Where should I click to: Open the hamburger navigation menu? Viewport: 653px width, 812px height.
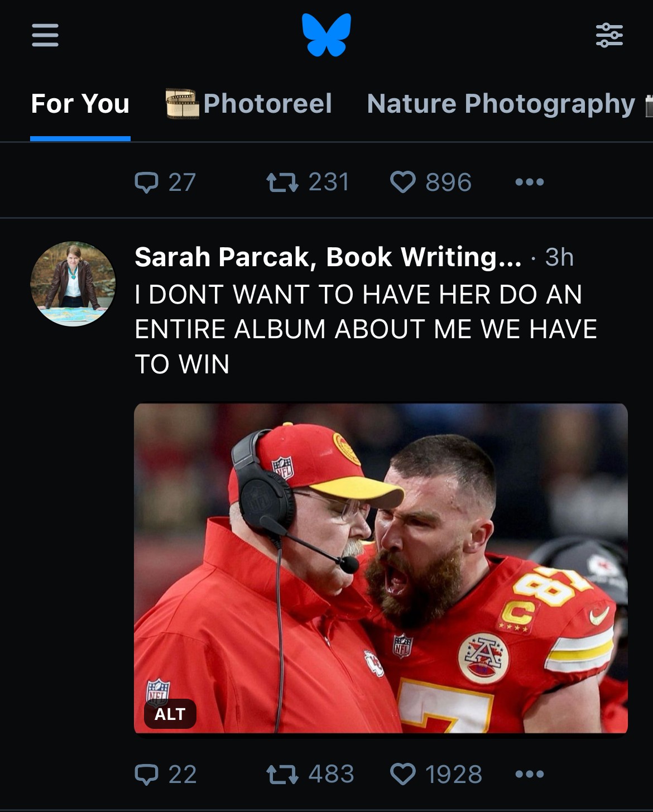click(45, 35)
